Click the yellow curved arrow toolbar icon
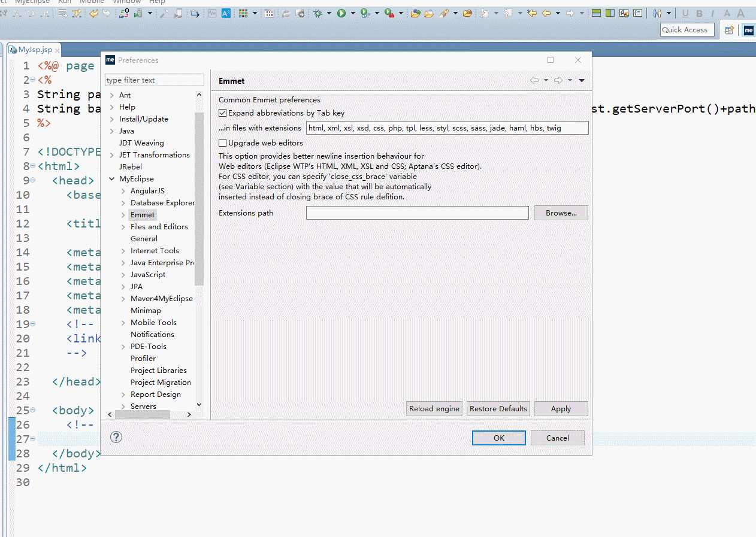756x537 pixels. click(93, 13)
